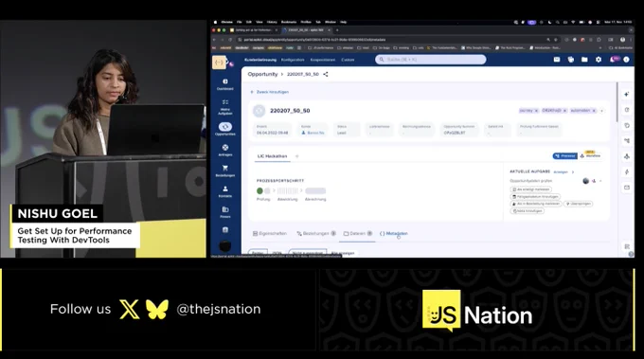Open notifications bell with badge
The height and width of the screenshot is (359, 644).
coord(614,60)
